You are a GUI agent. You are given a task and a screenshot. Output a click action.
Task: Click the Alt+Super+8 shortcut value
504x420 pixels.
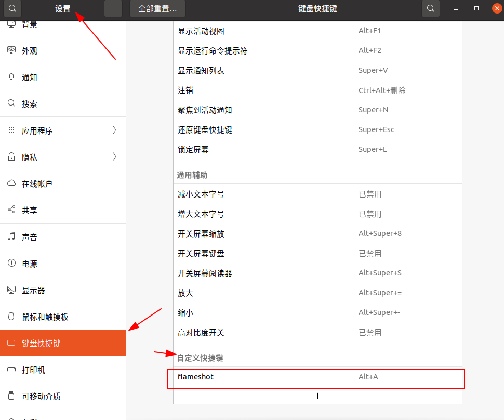[380, 233]
